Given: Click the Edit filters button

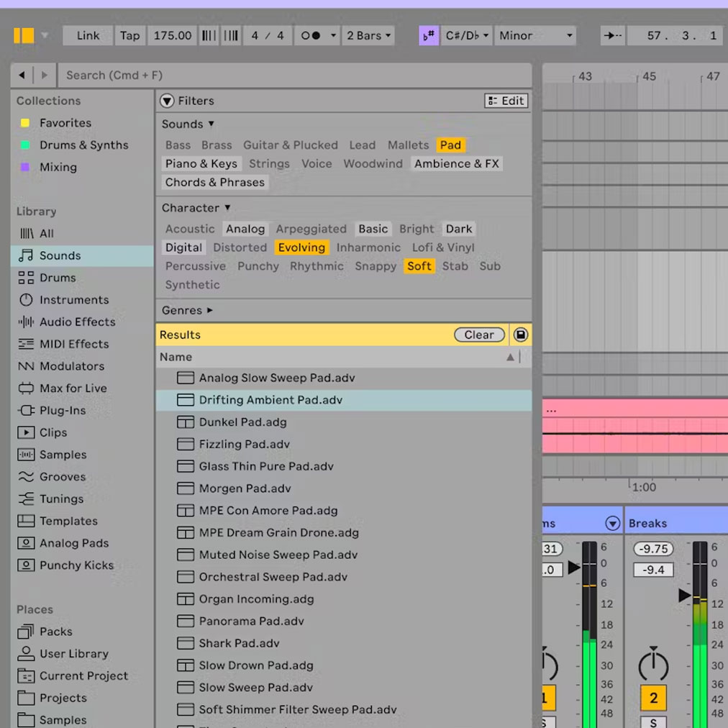Looking at the screenshot, I should coord(506,101).
